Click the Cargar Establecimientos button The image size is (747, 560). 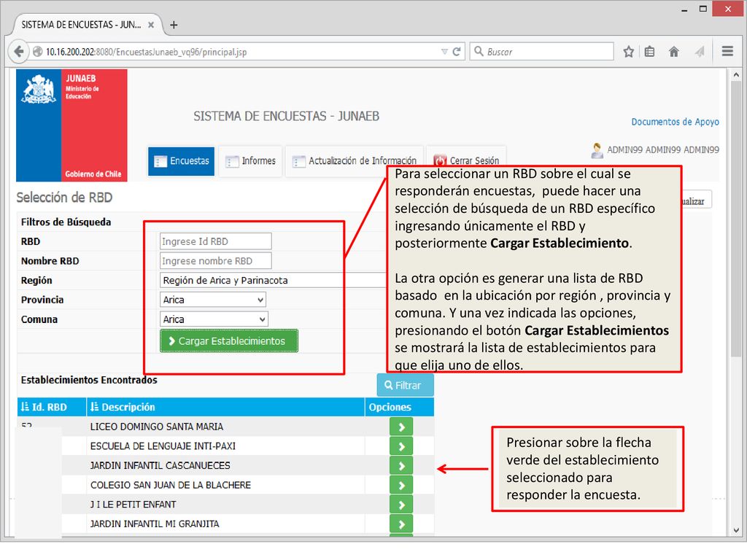pos(228,341)
